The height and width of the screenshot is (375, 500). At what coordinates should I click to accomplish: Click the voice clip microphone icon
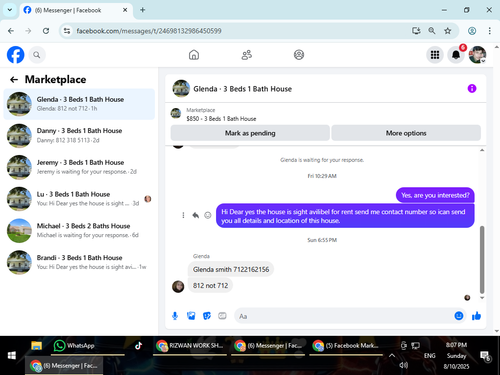point(175,316)
